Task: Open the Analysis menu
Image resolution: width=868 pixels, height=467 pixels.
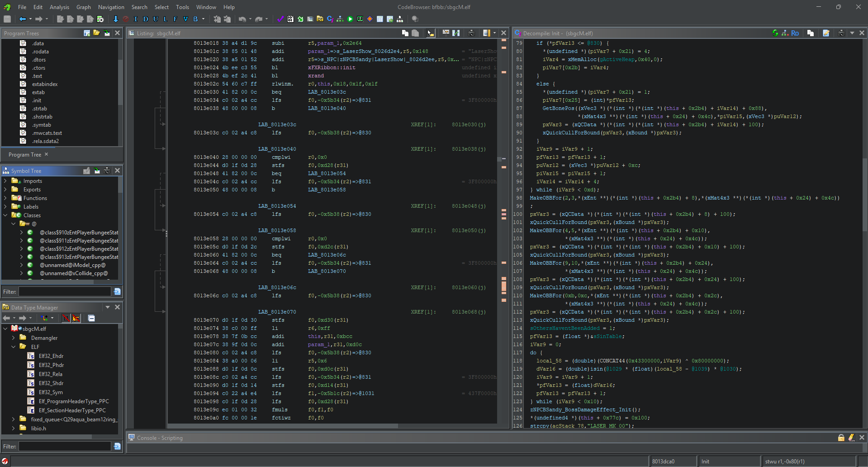Action: (59, 7)
